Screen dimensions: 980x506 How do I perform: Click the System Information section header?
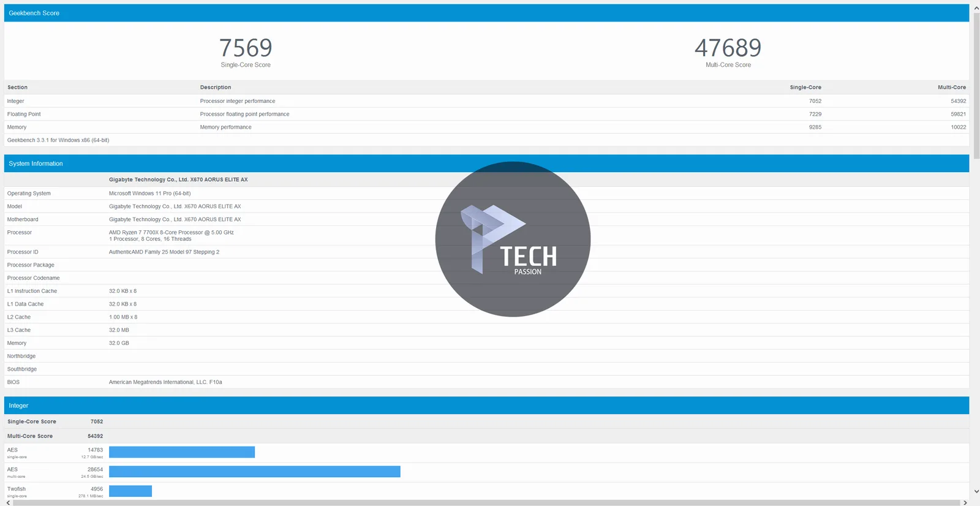[x=487, y=164]
